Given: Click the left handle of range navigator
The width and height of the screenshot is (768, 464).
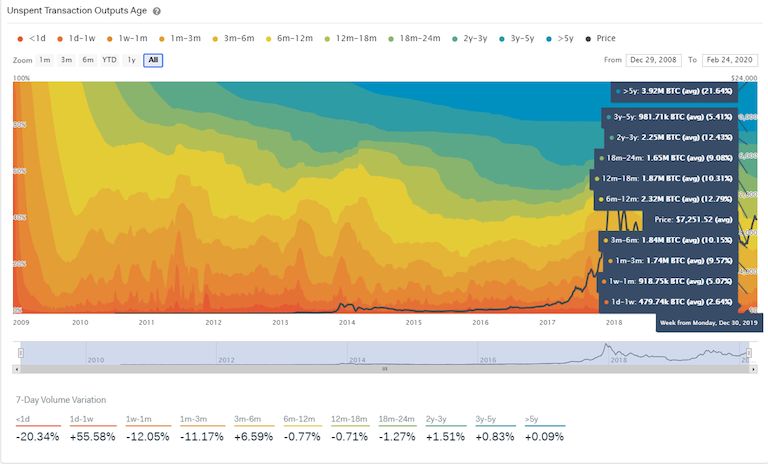Looking at the screenshot, I should tap(21, 353).
